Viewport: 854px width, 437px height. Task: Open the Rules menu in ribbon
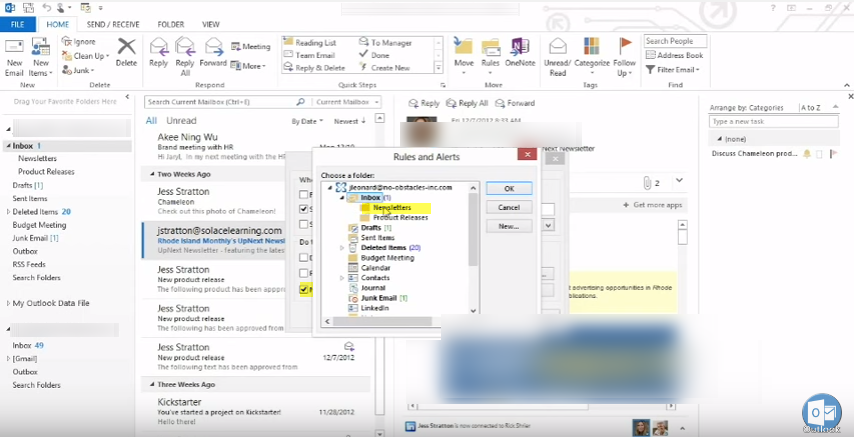[x=490, y=57]
